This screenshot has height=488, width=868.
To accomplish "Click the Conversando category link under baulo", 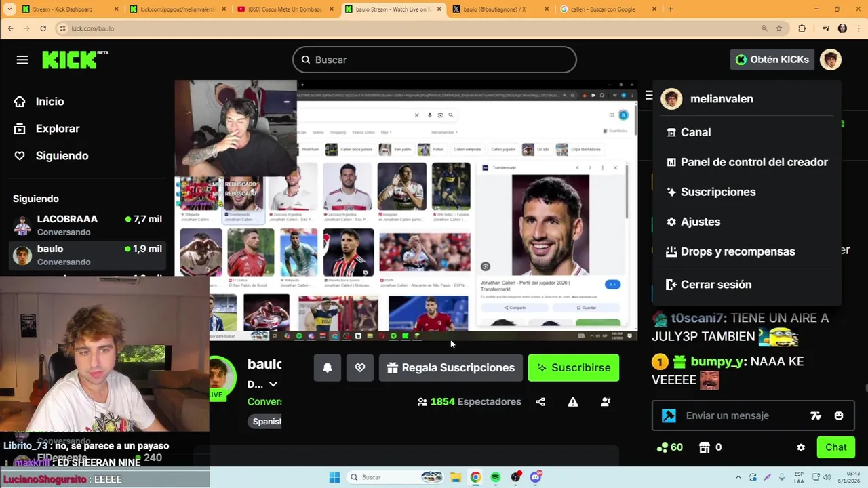I will [x=264, y=401].
